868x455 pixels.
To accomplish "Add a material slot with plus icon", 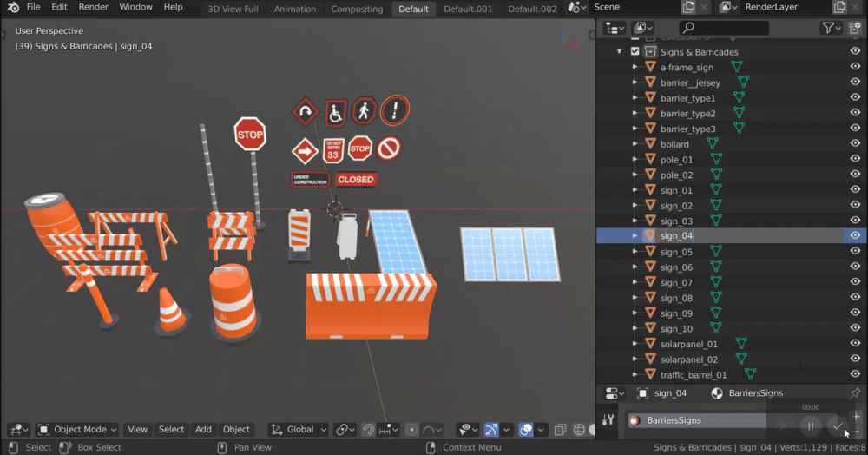I will click(x=857, y=416).
